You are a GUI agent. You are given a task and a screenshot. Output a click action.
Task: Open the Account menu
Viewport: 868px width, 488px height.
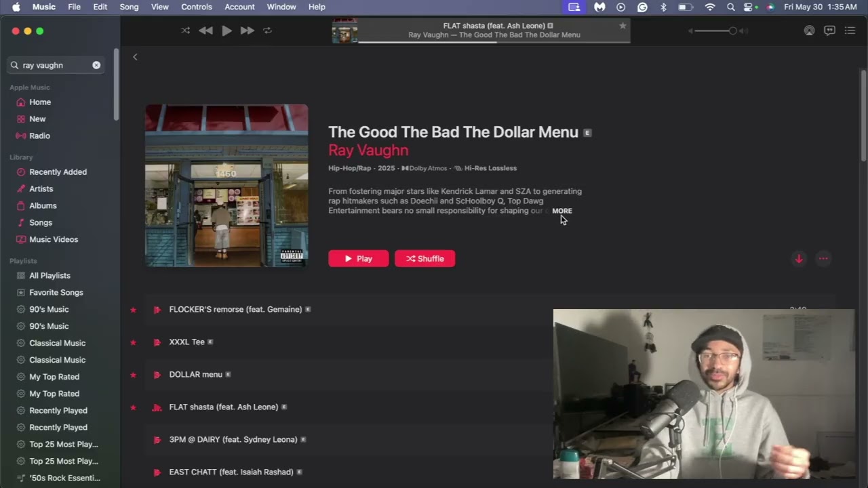[239, 7]
